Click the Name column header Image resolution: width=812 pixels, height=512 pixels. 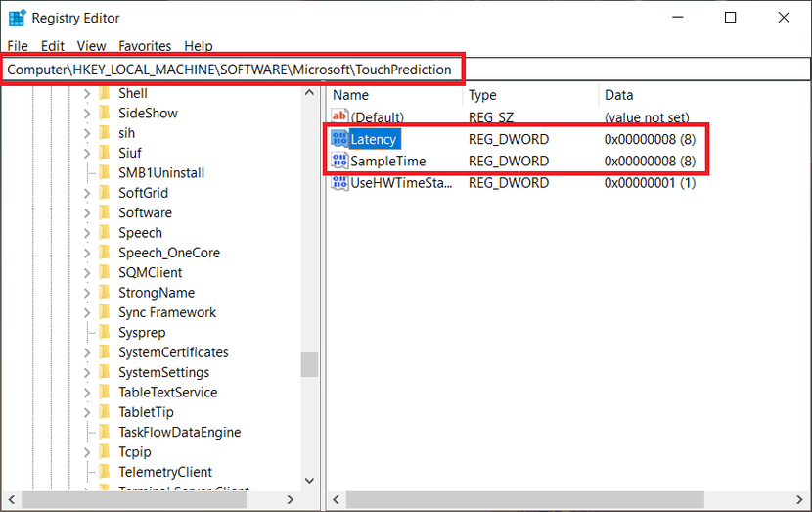point(395,95)
